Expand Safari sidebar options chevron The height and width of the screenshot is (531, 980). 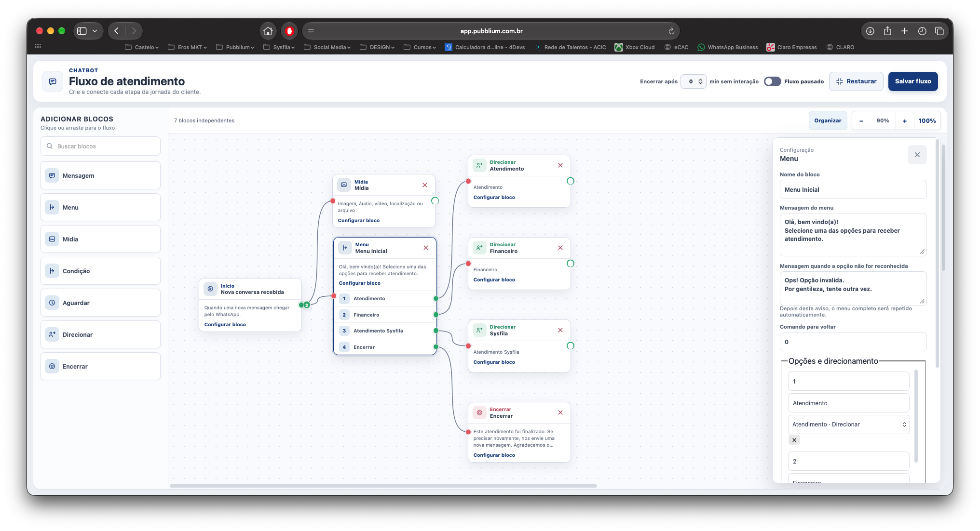click(x=95, y=31)
